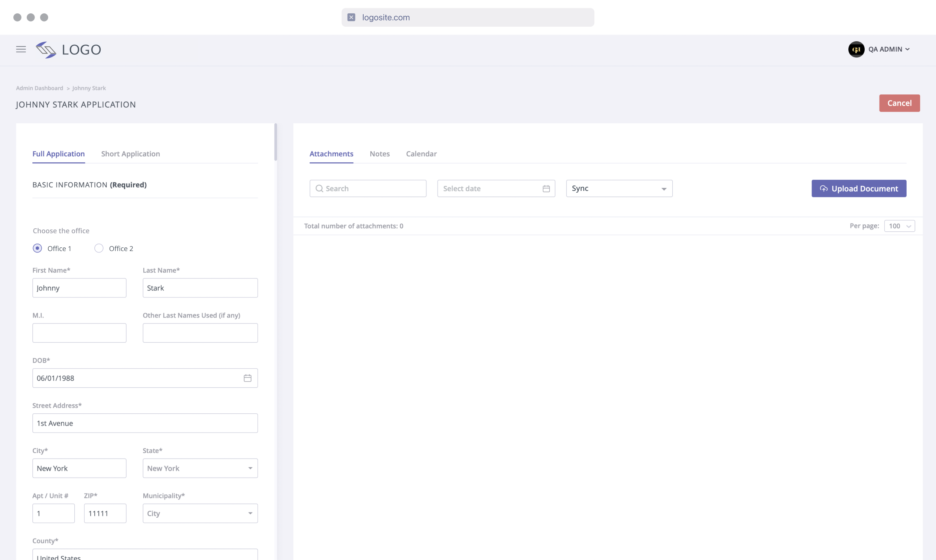Click the search magnifier icon
This screenshot has width=936, height=560.
(x=319, y=189)
